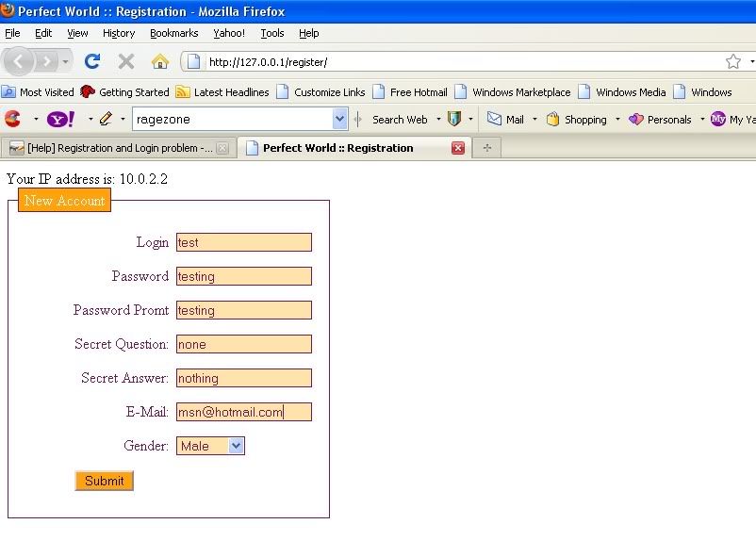
Task: Open the Gender dropdown showing Male
Action: (209, 446)
